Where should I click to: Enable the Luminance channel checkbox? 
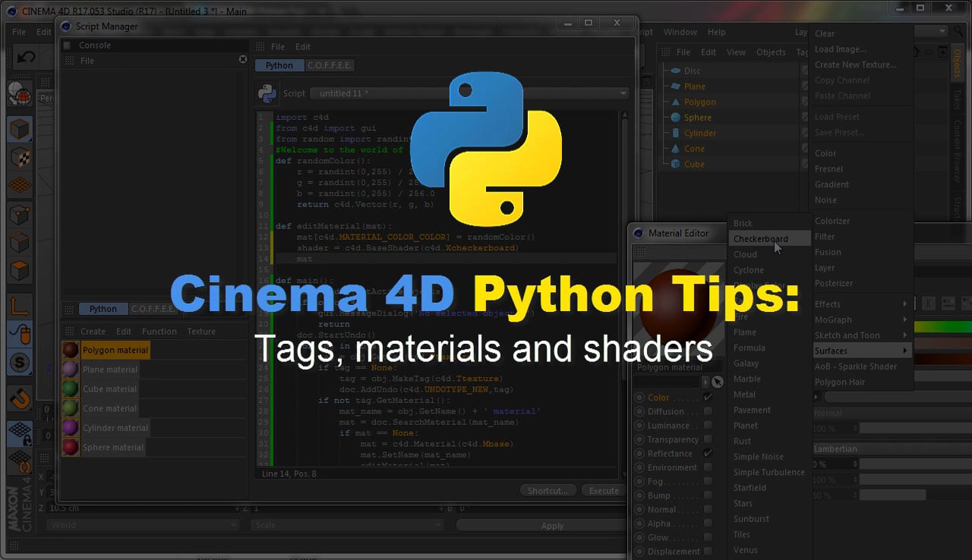click(x=708, y=426)
